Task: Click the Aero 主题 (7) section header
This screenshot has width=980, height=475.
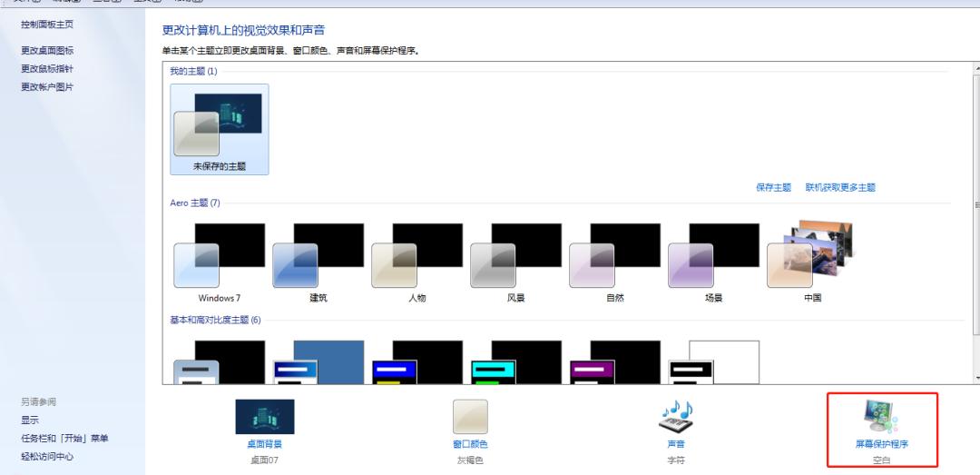Action: click(195, 203)
